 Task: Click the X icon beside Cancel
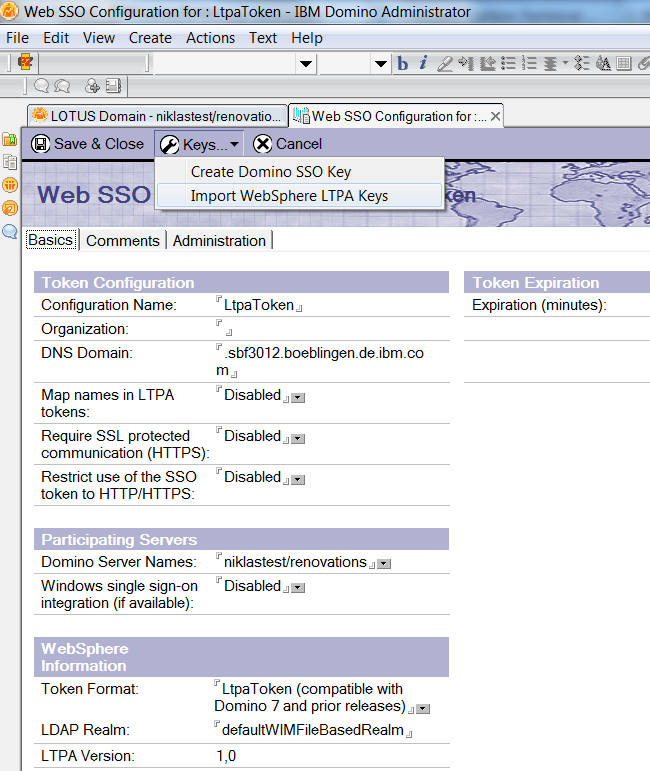click(x=263, y=144)
